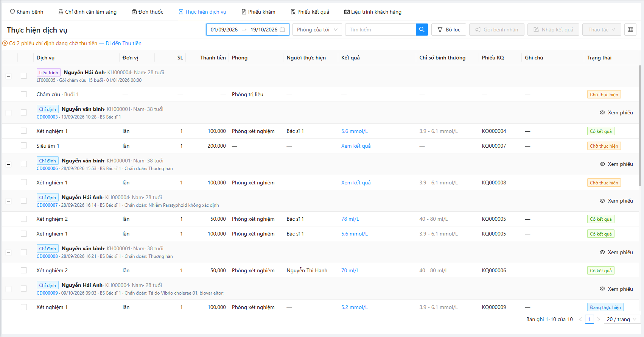Open the table column settings icon
The width and height of the screenshot is (644, 337).
tap(630, 30)
